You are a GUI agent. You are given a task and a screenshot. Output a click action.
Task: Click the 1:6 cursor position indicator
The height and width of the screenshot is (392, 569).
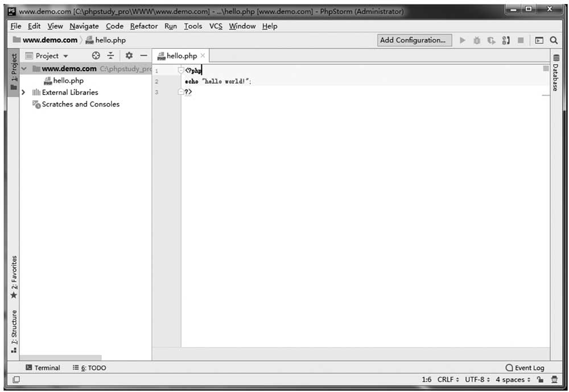(427, 379)
